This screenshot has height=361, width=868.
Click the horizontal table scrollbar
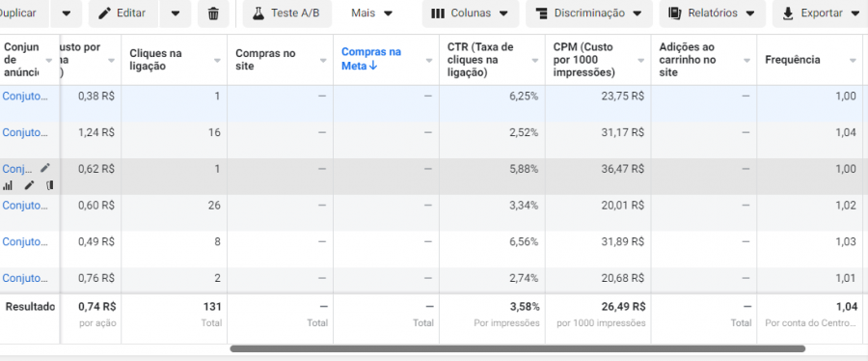[518, 348]
